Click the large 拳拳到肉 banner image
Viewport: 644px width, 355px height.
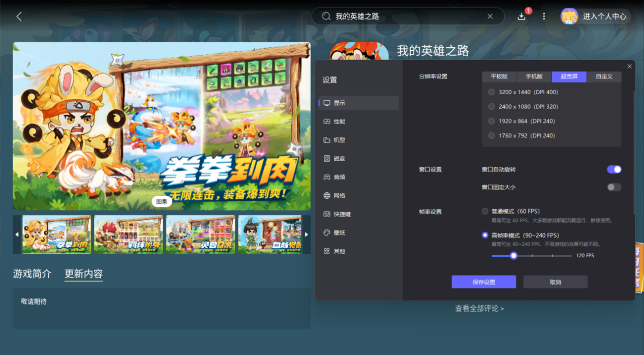[x=162, y=126]
